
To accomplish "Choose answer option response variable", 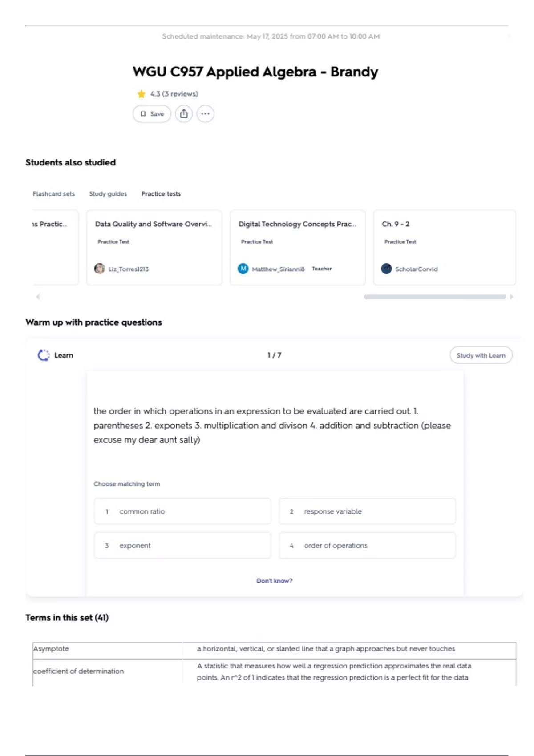I will coord(367,511).
